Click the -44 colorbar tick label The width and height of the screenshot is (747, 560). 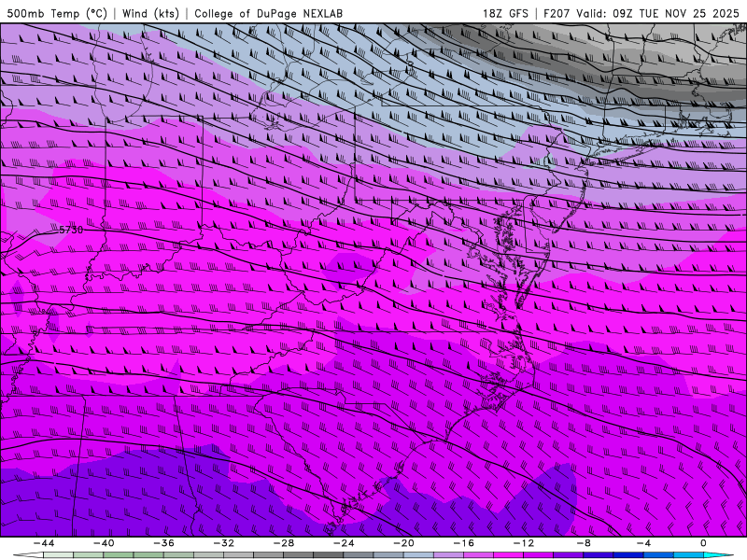(43, 543)
